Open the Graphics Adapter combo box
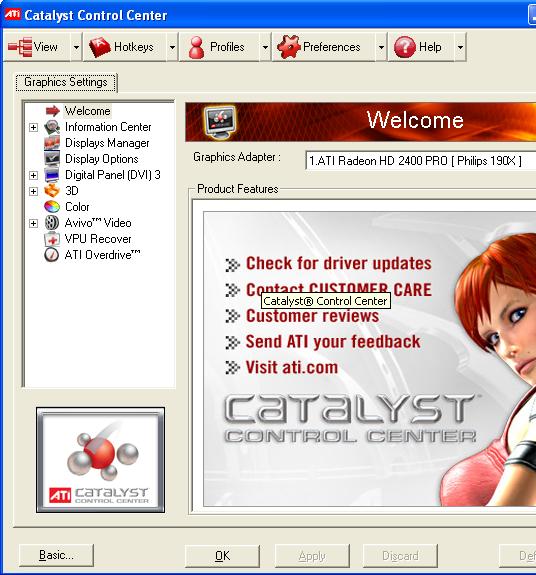The height and width of the screenshot is (575, 536). pos(421,161)
